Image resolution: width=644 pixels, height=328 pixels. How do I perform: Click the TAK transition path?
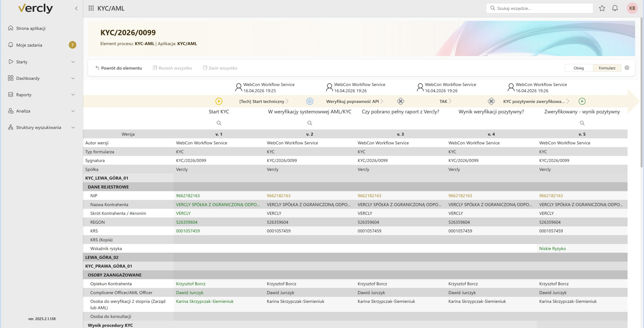click(x=446, y=101)
